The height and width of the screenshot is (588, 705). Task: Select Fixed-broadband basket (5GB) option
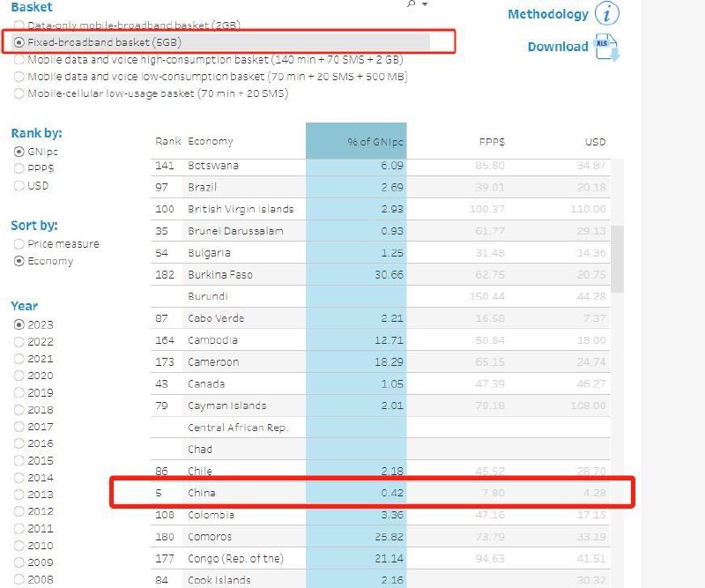(x=98, y=42)
